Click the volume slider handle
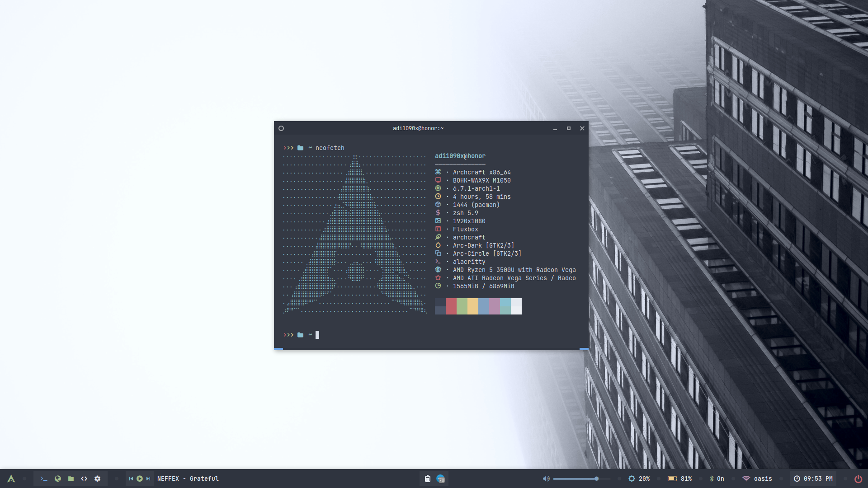Viewport: 868px width, 488px height. [597, 479]
